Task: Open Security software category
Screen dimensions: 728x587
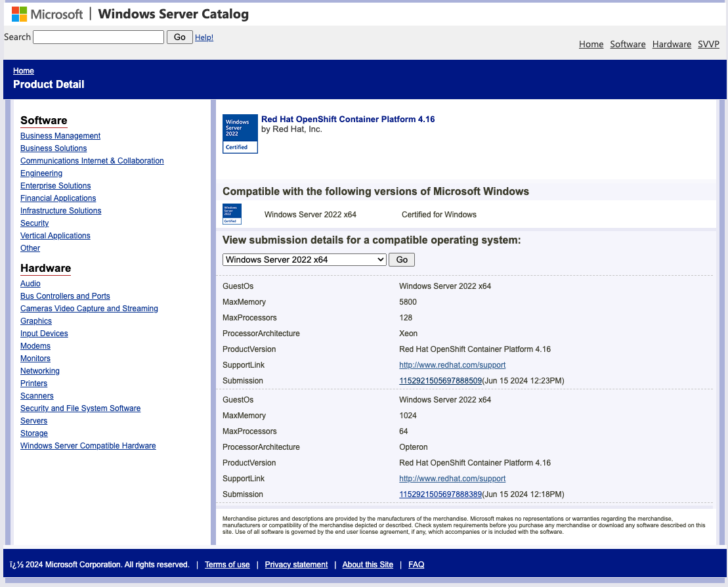Action: coord(34,223)
